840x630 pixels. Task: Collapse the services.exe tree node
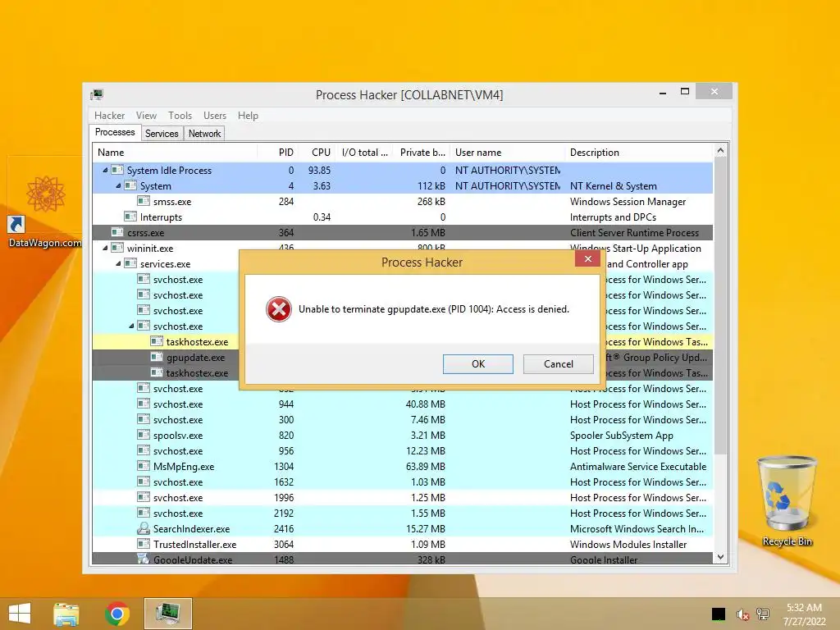(x=118, y=263)
